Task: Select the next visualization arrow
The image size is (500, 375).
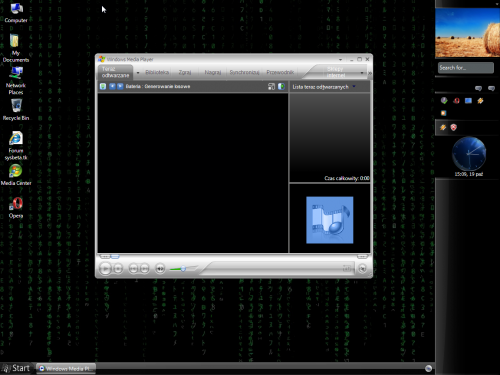Action: pos(120,86)
